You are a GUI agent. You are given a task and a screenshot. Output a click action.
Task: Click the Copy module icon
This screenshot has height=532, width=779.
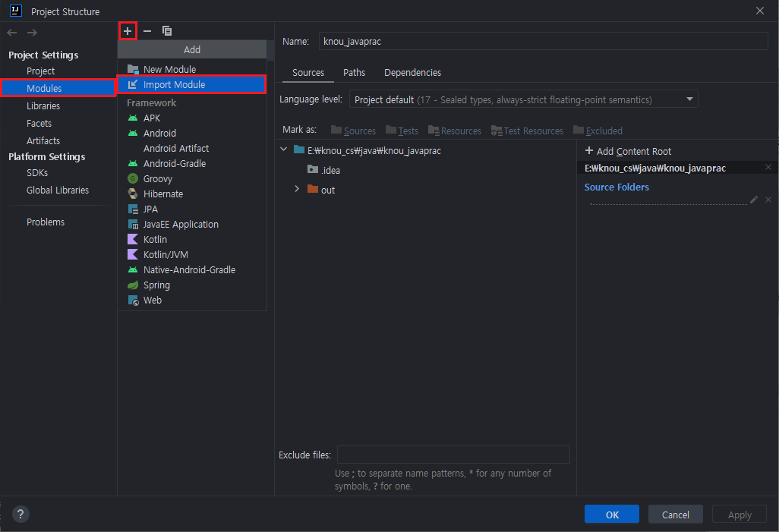point(167,31)
